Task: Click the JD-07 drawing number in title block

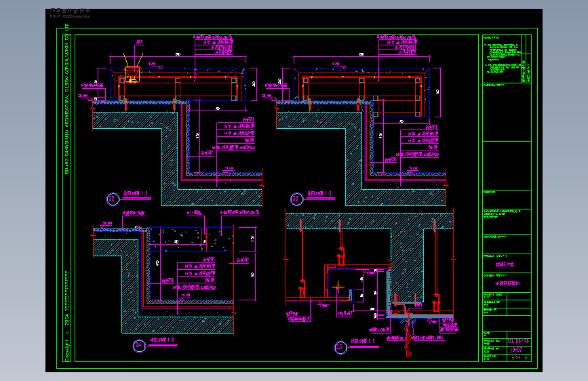Action: coord(515,350)
